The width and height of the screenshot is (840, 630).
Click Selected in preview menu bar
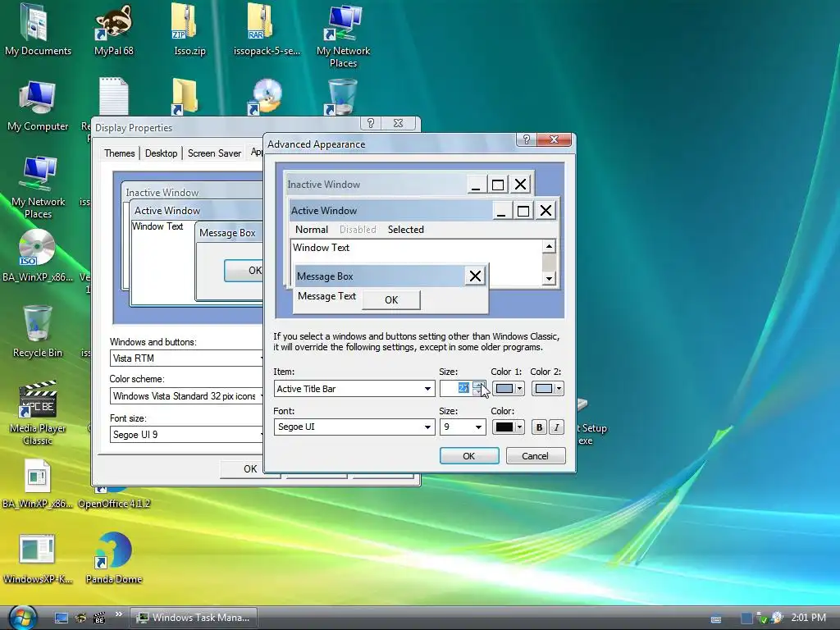coord(405,230)
